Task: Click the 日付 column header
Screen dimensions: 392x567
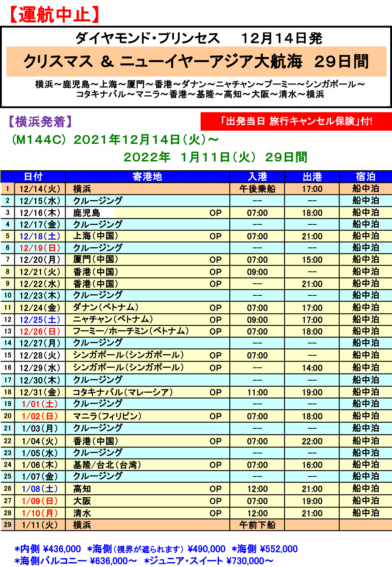Action: [x=33, y=177]
